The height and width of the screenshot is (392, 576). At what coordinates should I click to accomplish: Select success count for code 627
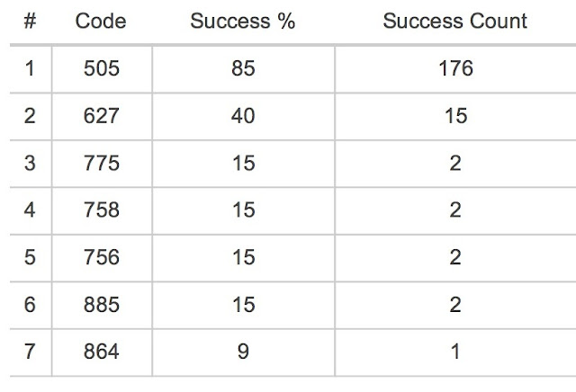[454, 116]
